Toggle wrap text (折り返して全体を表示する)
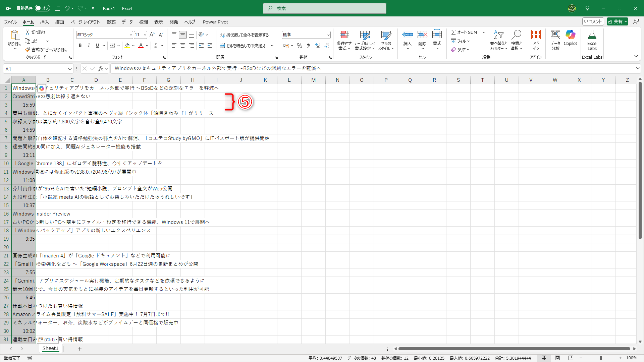The width and height of the screenshot is (644, 362). coord(245,35)
